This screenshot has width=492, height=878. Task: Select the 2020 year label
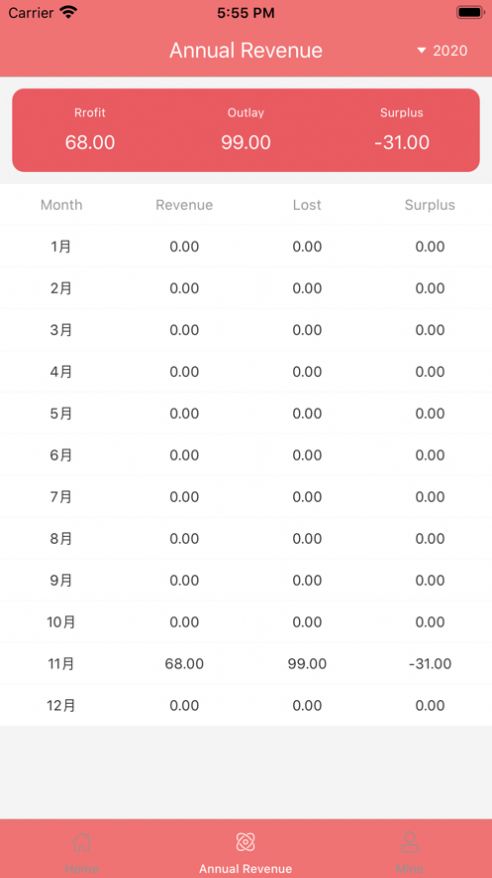pos(450,50)
